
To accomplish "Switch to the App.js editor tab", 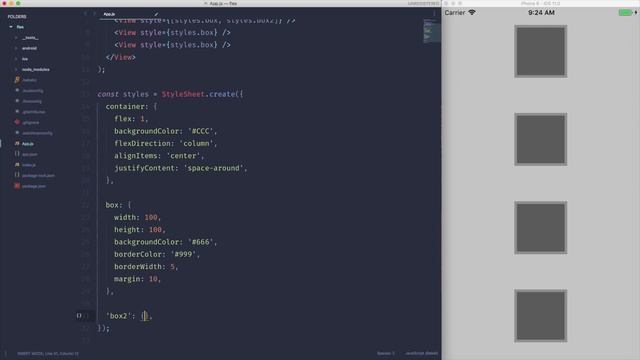I will 109,14.
